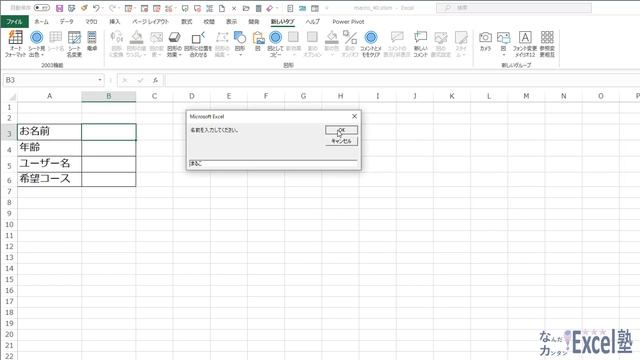This screenshot has height=360, width=640.
Task: Switch to the 数式 tab
Action: 187,22
